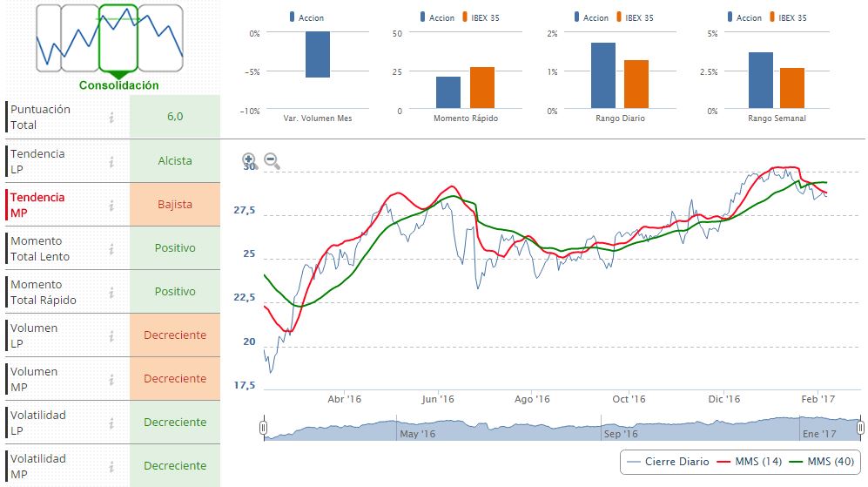Click the zoom out magnifier icon
This screenshot has width=868, height=487.
[272, 161]
